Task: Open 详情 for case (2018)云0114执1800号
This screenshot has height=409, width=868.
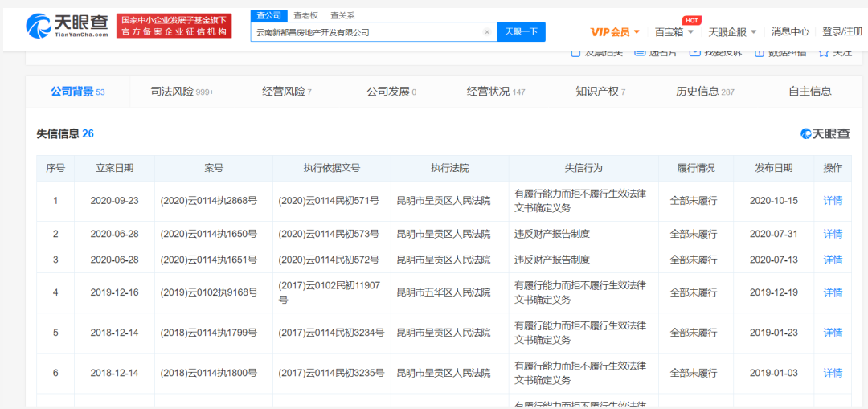Action: 833,373
